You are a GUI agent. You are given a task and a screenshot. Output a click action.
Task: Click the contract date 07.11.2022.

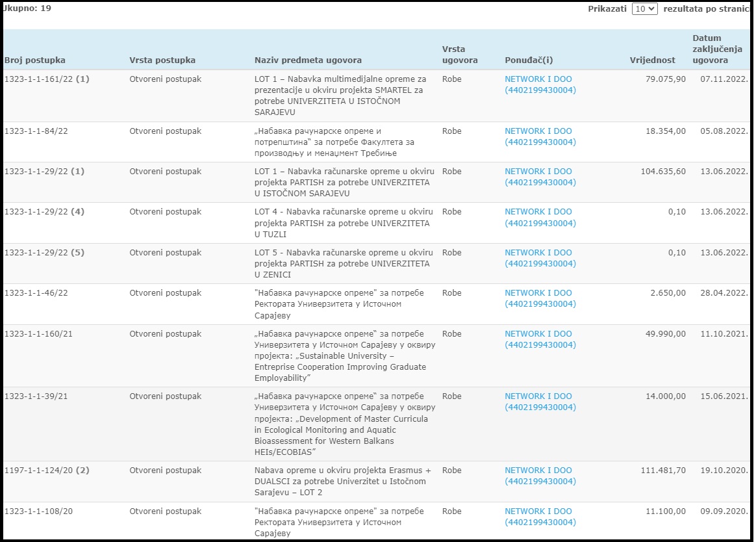[x=724, y=79]
